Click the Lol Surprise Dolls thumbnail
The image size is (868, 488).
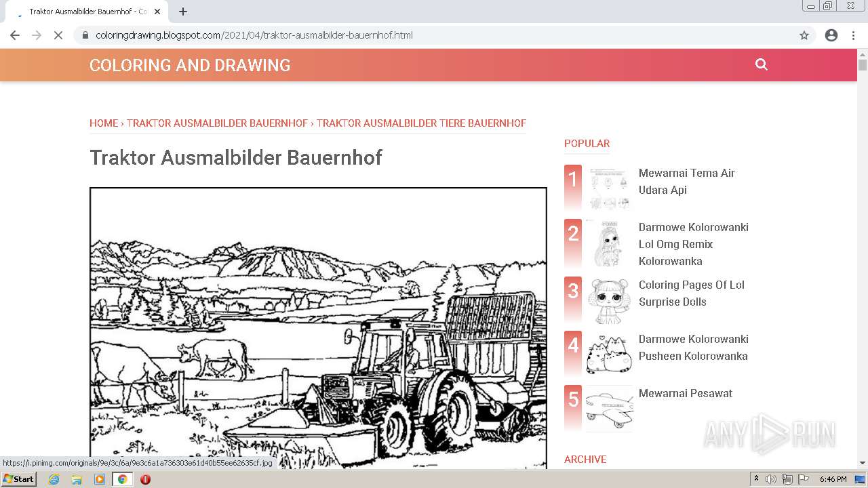[609, 301]
